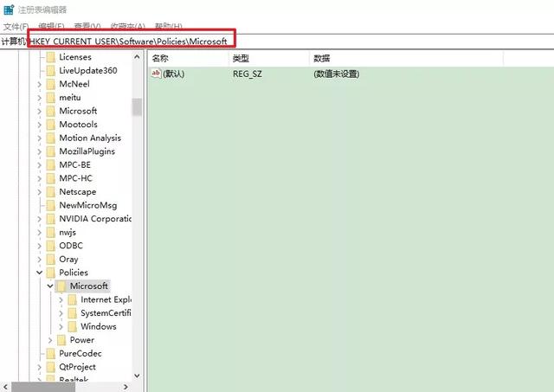Expand the SystemCertificates key

point(61,313)
